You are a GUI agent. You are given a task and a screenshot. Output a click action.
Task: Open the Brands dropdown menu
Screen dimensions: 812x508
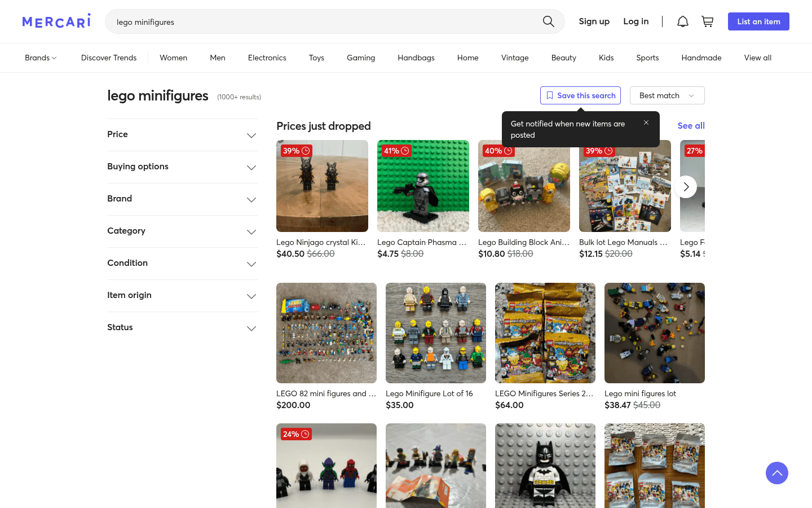click(41, 58)
